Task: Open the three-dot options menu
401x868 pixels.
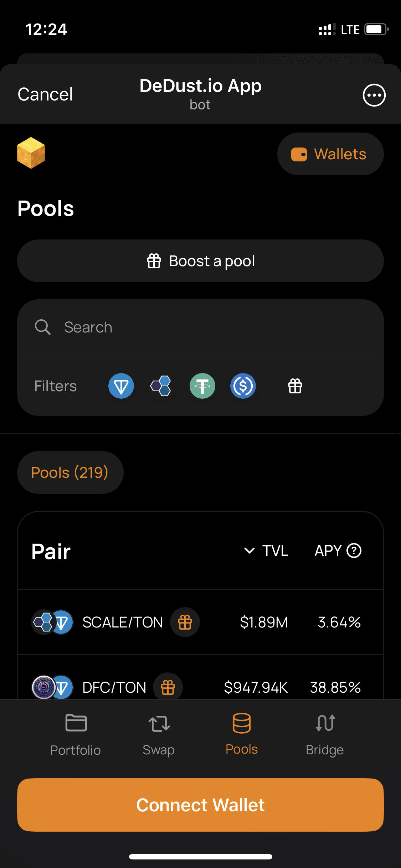Action: [374, 95]
